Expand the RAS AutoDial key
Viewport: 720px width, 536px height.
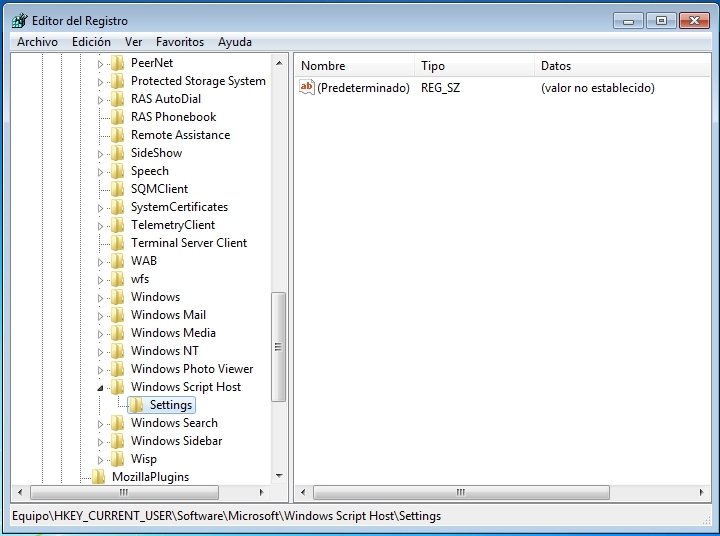(100, 100)
